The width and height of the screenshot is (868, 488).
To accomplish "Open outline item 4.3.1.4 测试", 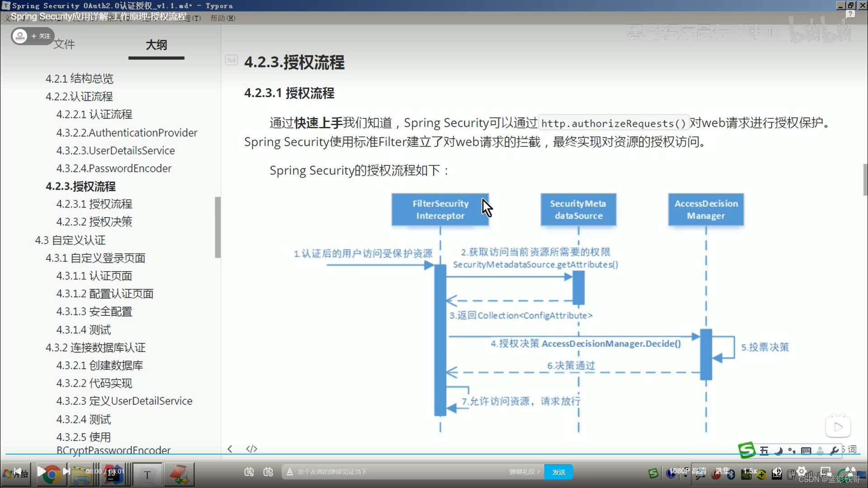I will click(84, 330).
